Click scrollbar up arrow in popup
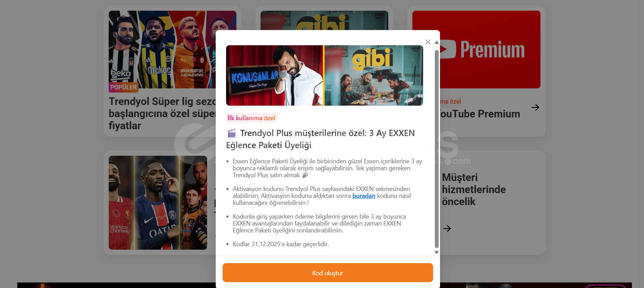644x288 pixels. [437, 42]
